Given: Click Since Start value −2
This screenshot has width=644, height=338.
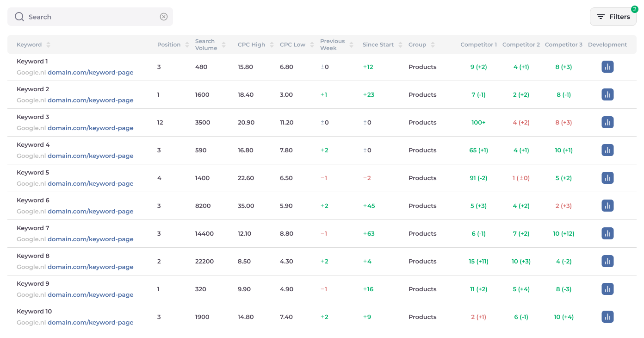Looking at the screenshot, I should click(x=367, y=178).
